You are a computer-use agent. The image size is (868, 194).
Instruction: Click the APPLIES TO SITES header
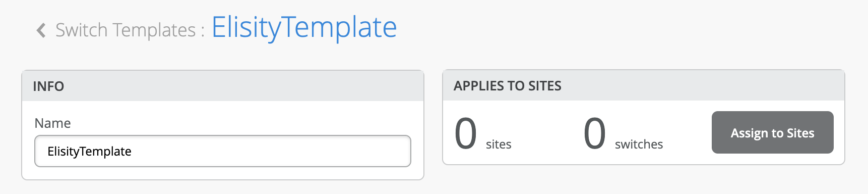pos(508,86)
